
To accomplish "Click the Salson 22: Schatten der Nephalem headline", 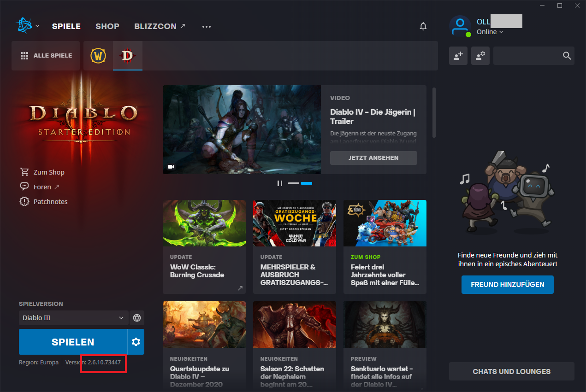I will tap(292, 377).
